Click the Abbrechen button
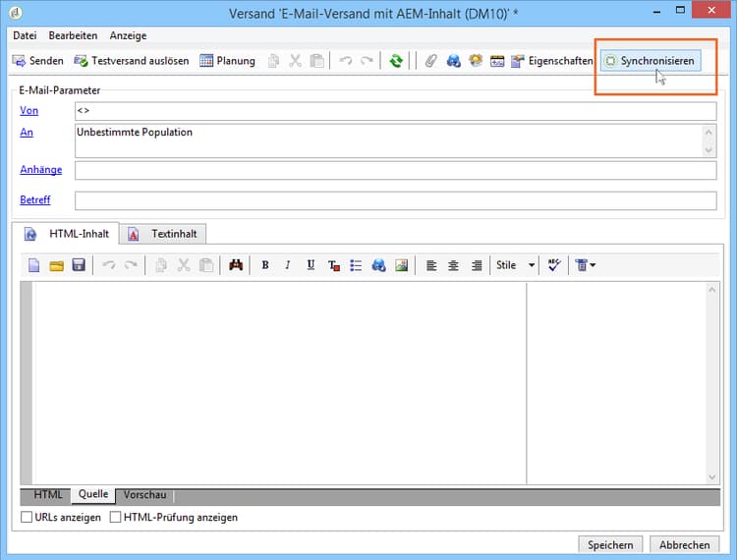The width and height of the screenshot is (737, 560). pyautogui.click(x=684, y=545)
